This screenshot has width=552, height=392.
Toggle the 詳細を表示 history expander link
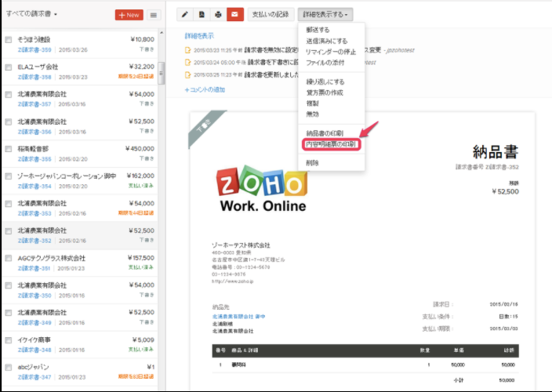pos(199,36)
